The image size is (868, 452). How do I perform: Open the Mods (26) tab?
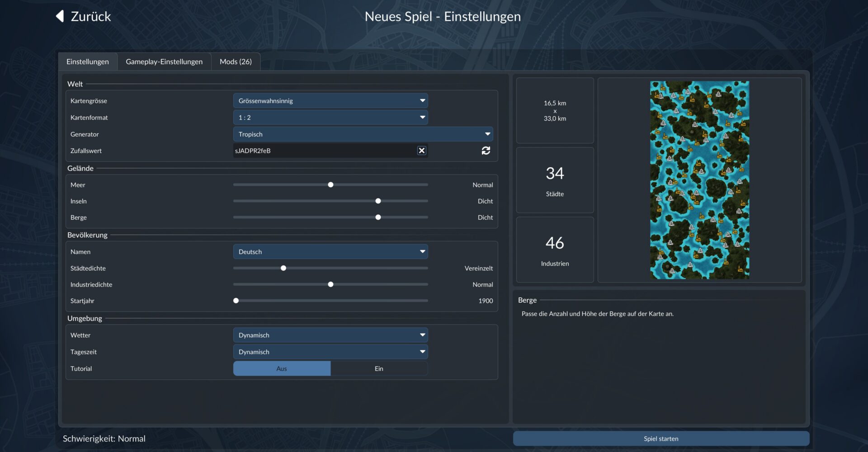click(236, 61)
